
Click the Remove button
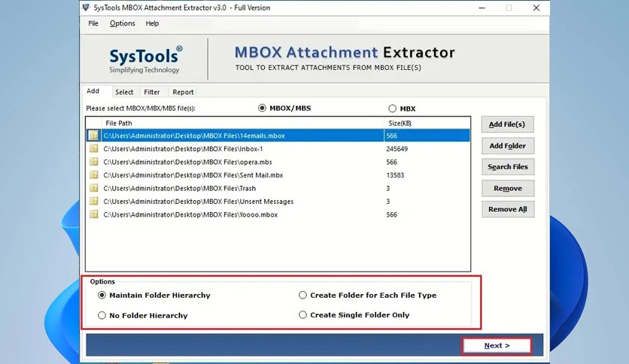point(507,188)
